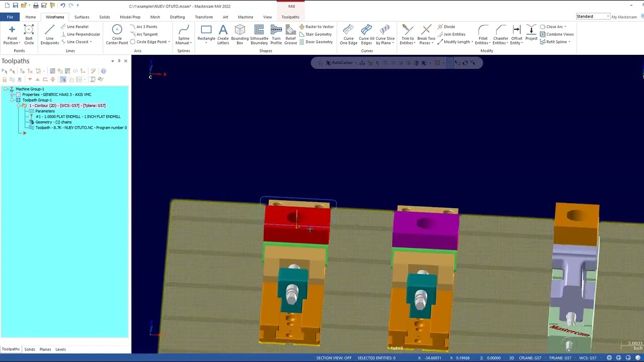
Task: Click Combine Views command
Action: pyautogui.click(x=556, y=34)
